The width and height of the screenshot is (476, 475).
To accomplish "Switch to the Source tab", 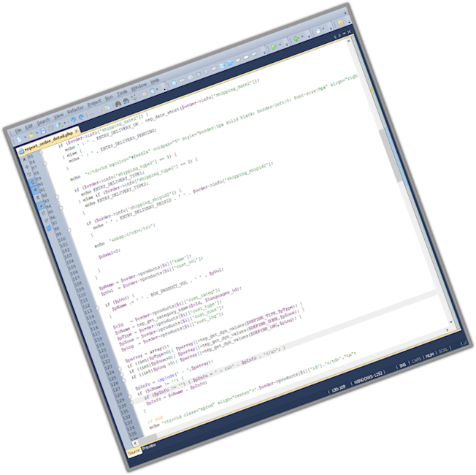I will coord(134,452).
